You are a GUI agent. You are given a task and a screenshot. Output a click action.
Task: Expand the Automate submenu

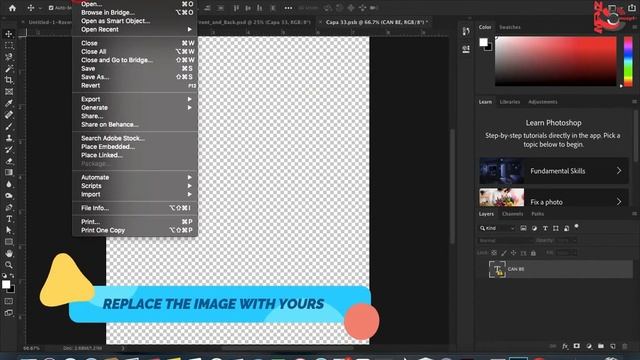[135, 178]
